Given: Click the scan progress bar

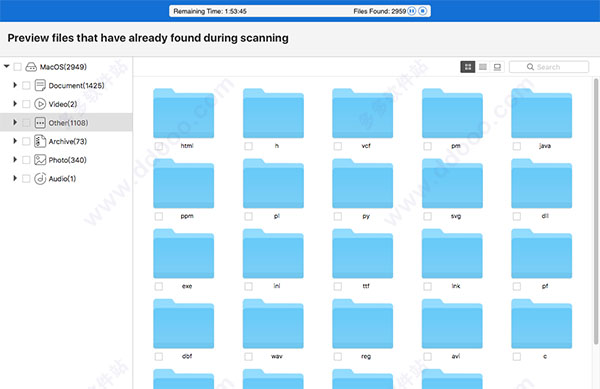Looking at the screenshot, I should (x=300, y=11).
